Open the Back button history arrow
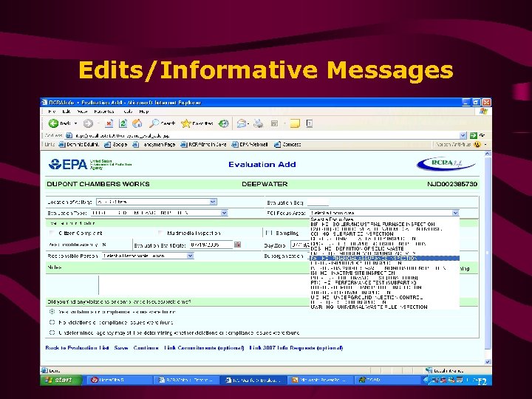Viewport: 532px width, 399px height. pos(75,123)
